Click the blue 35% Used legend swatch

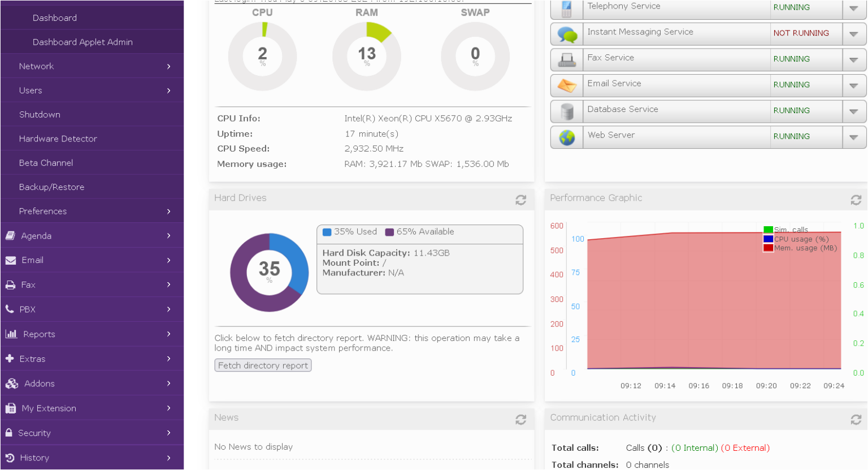[x=327, y=232]
